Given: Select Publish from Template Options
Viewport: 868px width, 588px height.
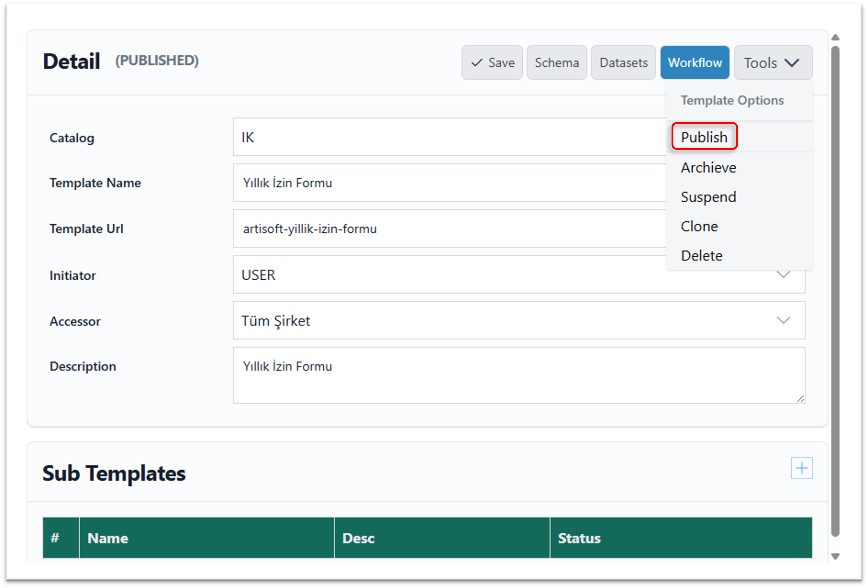Looking at the screenshot, I should click(x=704, y=137).
